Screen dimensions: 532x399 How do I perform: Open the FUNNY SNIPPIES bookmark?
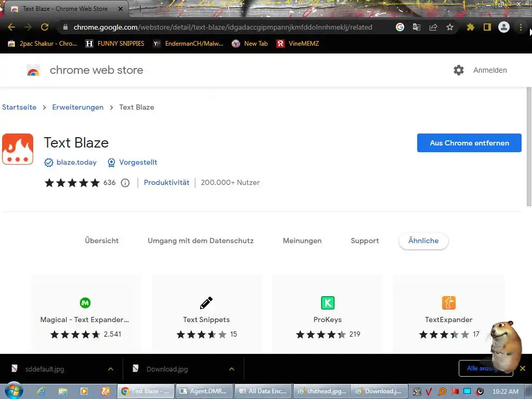(x=115, y=44)
